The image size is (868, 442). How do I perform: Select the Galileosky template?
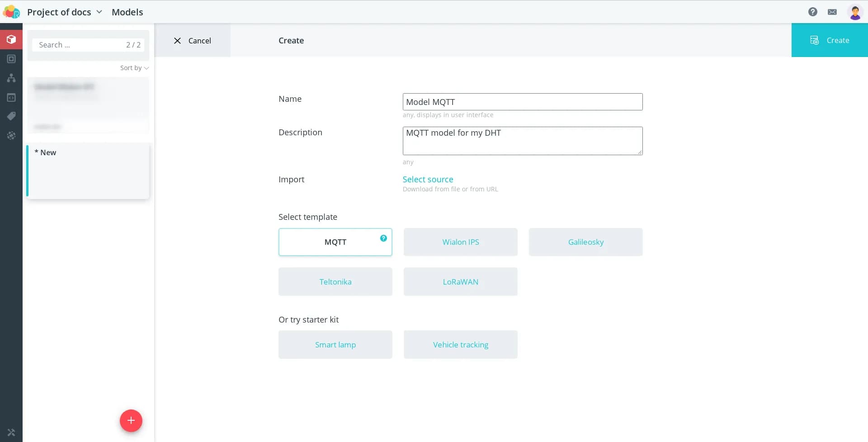point(585,242)
